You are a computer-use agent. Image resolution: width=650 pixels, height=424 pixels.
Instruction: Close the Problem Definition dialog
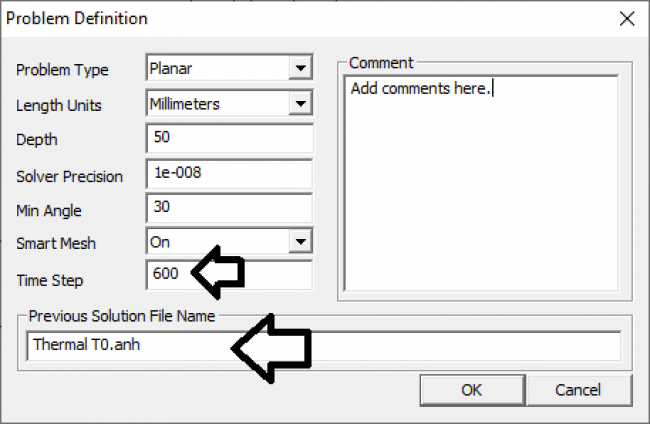[x=627, y=18]
